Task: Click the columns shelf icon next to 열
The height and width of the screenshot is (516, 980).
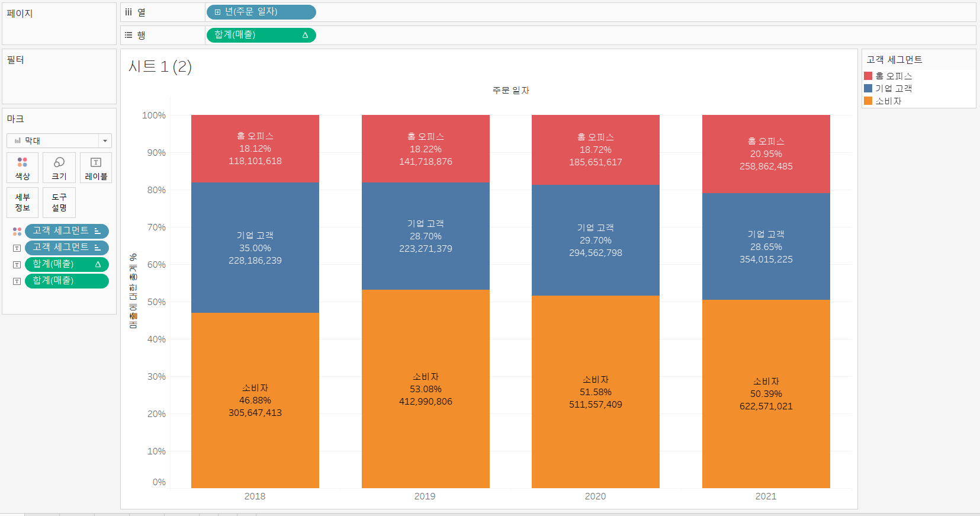Action: coord(128,12)
